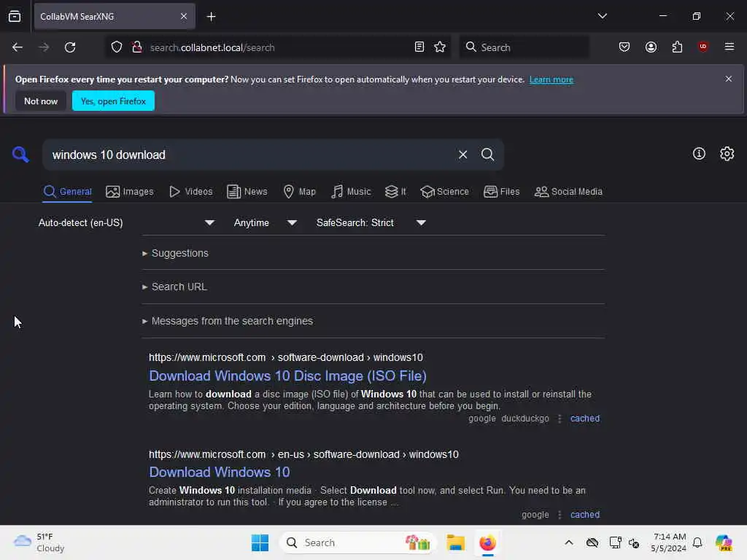This screenshot has height=560, width=747.
Task: Clear the search query with X icon
Action: (462, 155)
